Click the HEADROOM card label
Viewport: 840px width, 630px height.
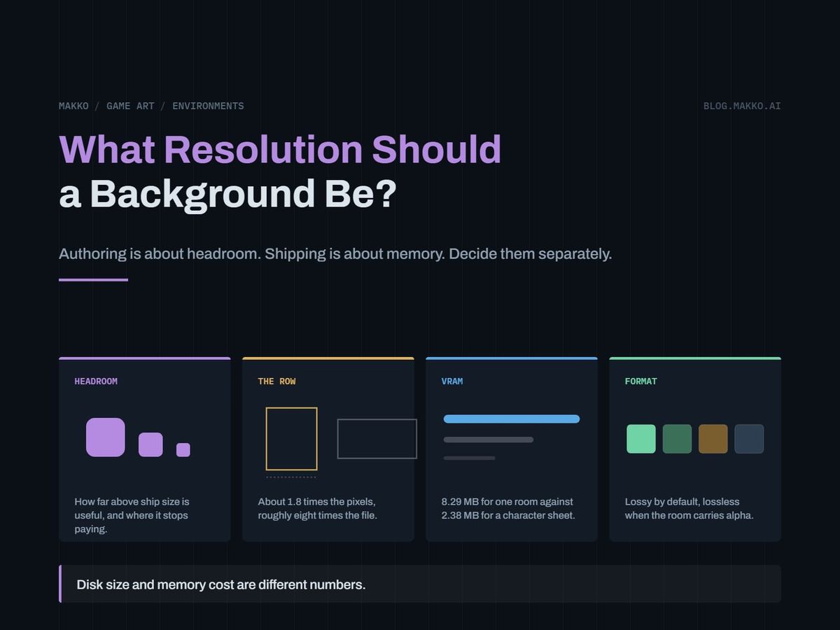(96, 381)
